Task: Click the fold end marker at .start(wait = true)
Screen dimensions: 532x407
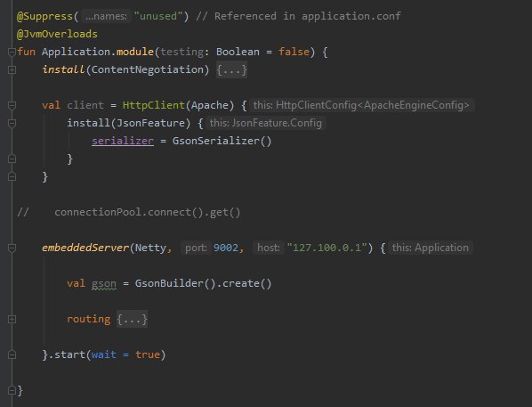Action: click(12, 354)
